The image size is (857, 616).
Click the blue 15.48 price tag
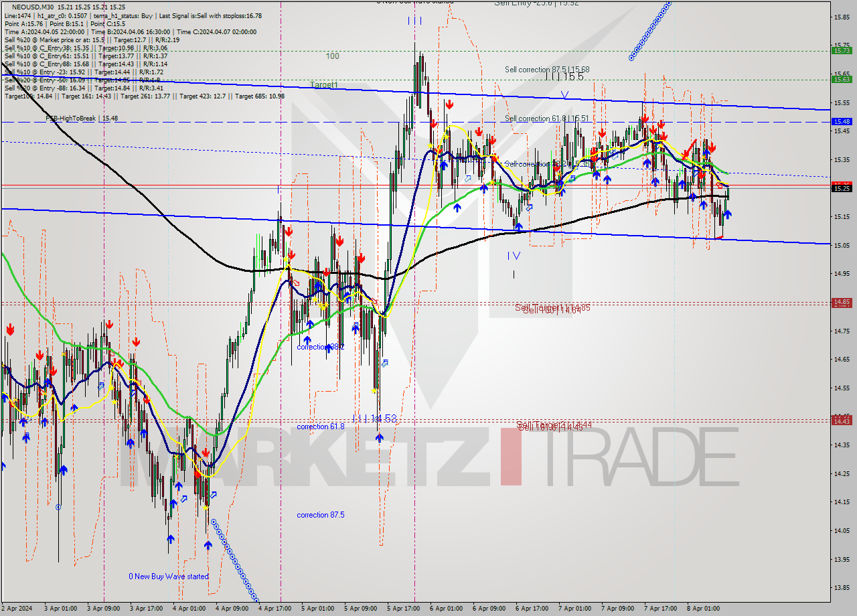pyautogui.click(x=841, y=121)
